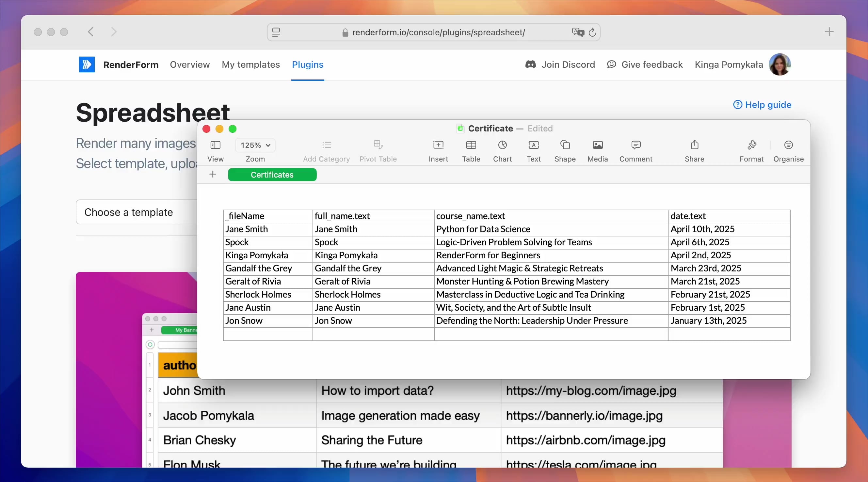Click the Give feedback link
This screenshot has width=868, height=482.
[645, 64]
